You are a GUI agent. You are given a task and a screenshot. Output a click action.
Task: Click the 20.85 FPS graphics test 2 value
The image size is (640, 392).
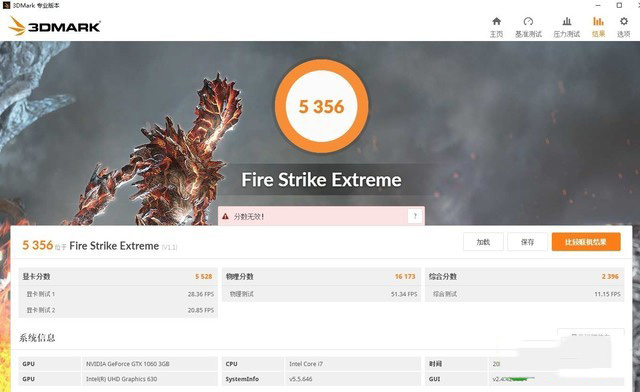tap(201, 310)
